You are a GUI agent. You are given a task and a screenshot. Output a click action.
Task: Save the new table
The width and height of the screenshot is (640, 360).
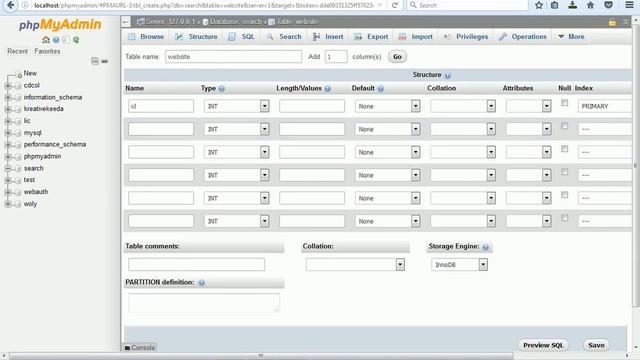point(596,345)
